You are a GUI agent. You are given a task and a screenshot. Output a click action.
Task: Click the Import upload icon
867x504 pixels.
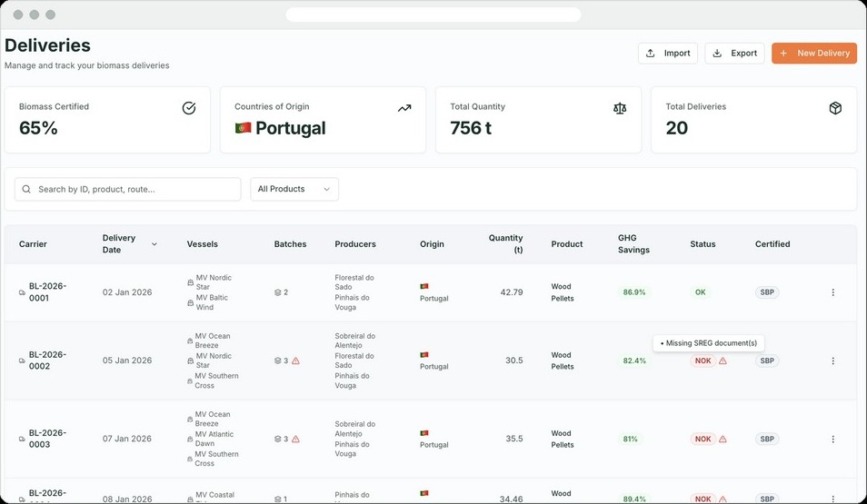[x=651, y=53]
